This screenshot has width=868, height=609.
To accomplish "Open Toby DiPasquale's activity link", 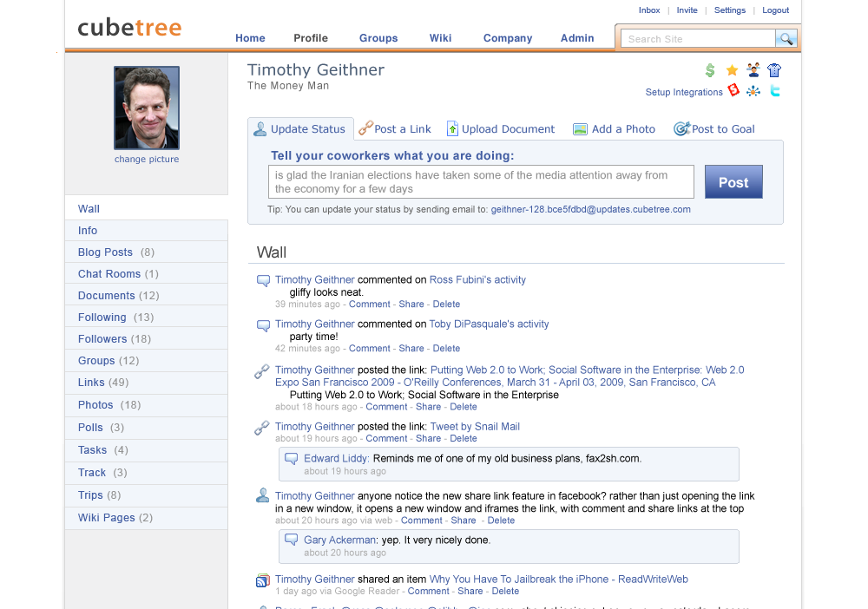I will [489, 324].
